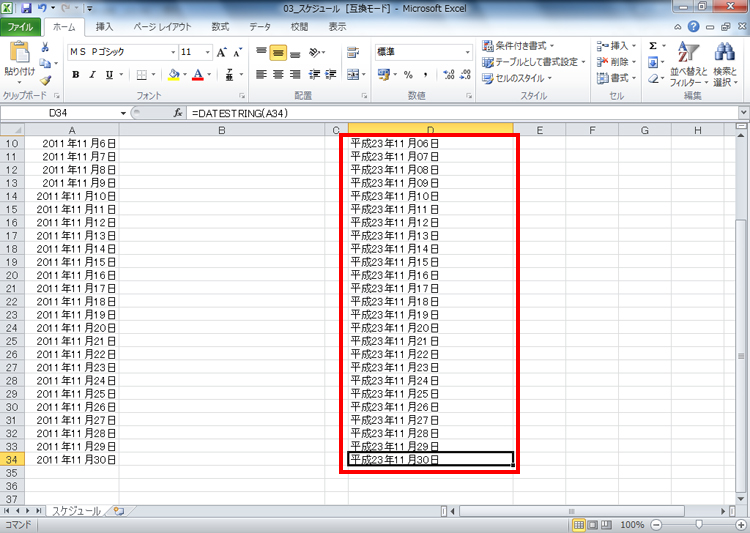Viewport: 750px width, 533px height.
Task: Switch to the Data (データ) tab
Action: coord(260,27)
